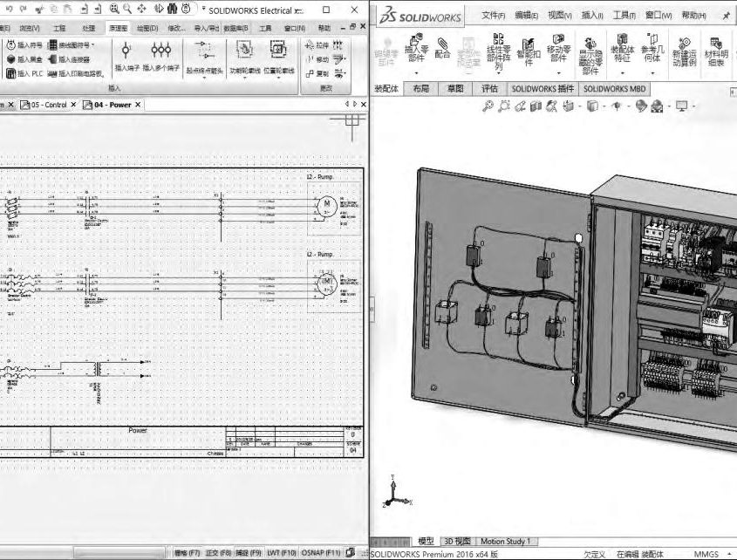Switch to the 3D Views (3D 视图) tab
The image size is (737, 560).
[x=457, y=541]
